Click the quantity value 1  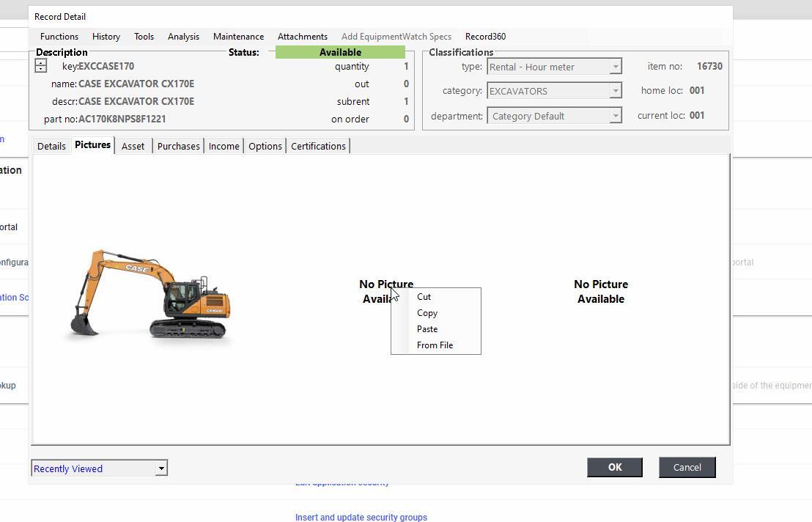coord(406,66)
